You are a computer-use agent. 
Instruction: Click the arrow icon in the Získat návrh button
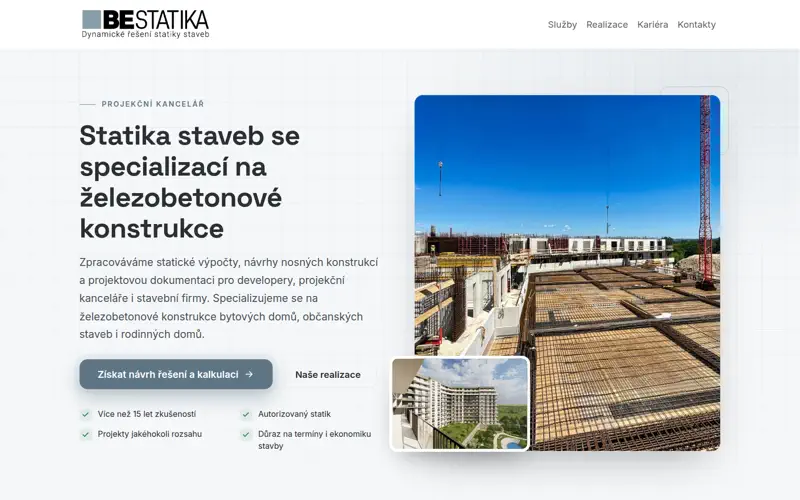click(249, 374)
